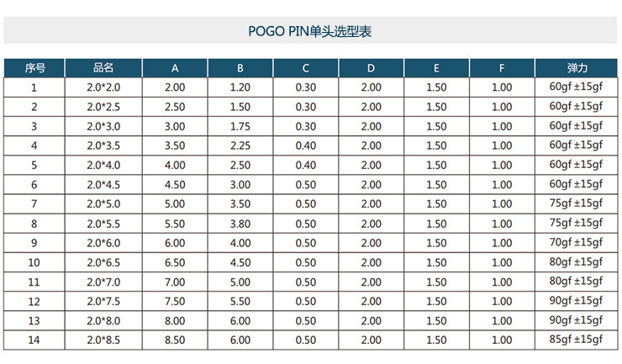Select the 2.0*3.0 product name cell
The height and width of the screenshot is (364, 622).
point(103,126)
